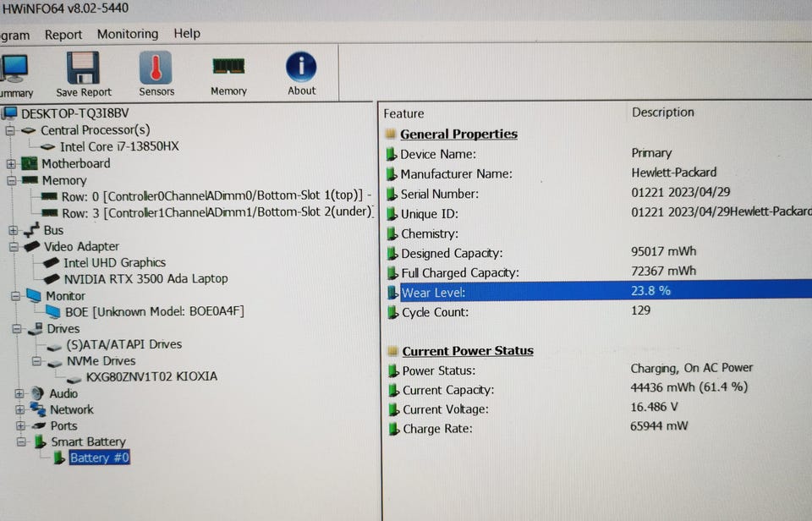Click the 72367 mWh value

[x=663, y=271]
